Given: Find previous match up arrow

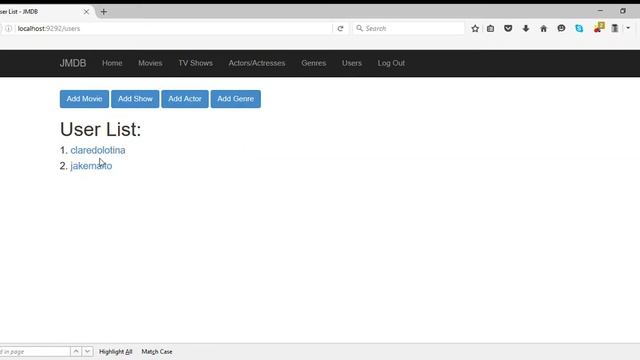Looking at the screenshot, I should 76,351.
